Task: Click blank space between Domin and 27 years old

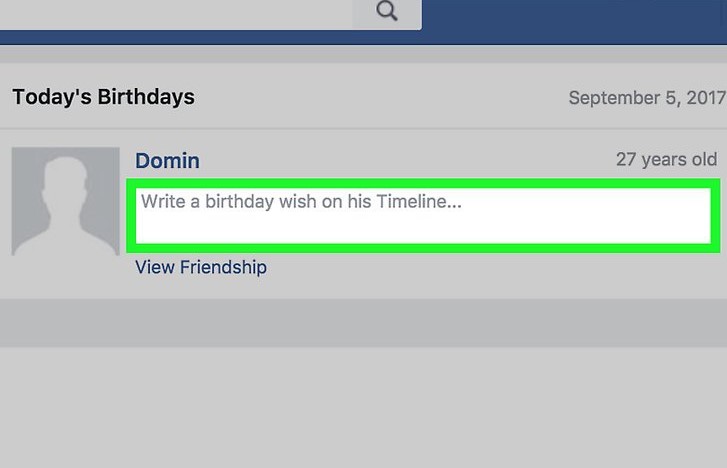Action: (x=400, y=161)
